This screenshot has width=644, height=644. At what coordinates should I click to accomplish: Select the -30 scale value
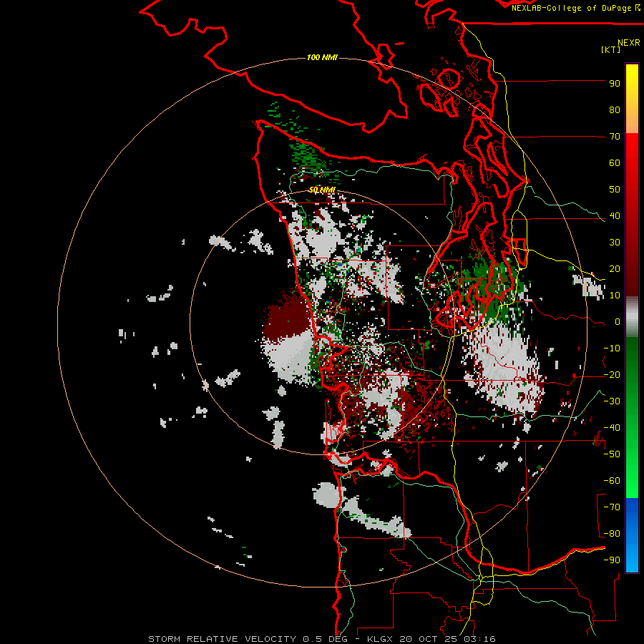point(612,401)
